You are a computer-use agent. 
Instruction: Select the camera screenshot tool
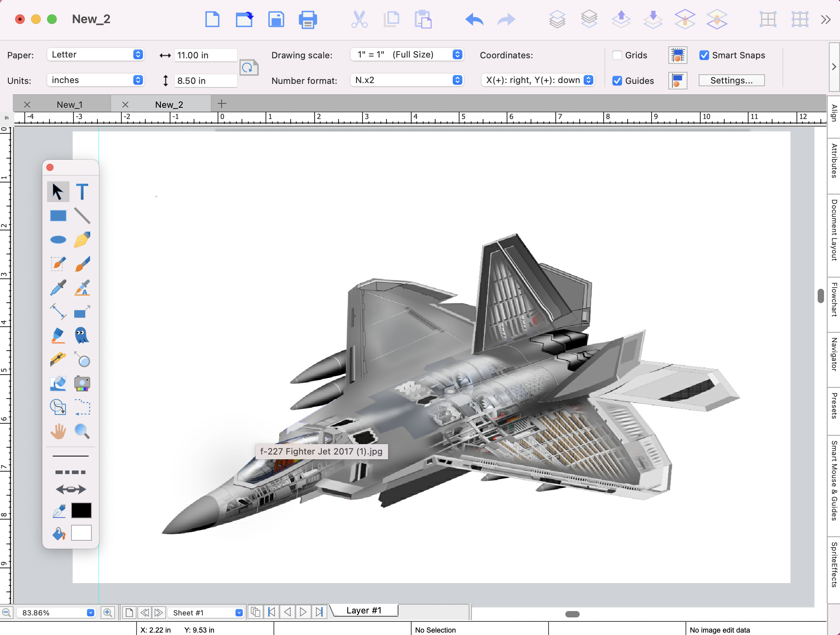[82, 383]
